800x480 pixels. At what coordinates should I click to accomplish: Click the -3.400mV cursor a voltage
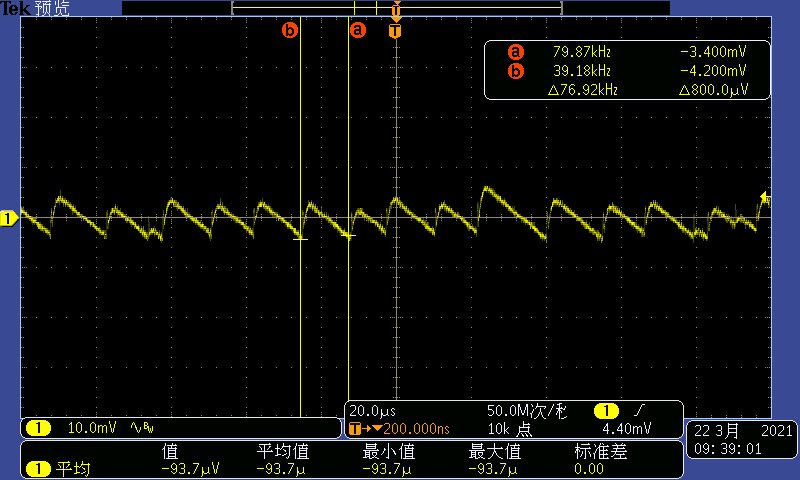(713, 52)
